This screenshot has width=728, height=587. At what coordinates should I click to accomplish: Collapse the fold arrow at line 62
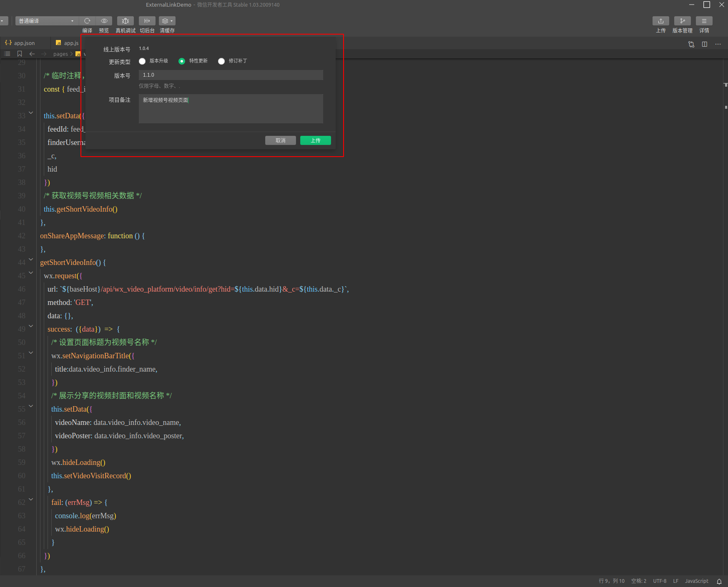pos(31,499)
